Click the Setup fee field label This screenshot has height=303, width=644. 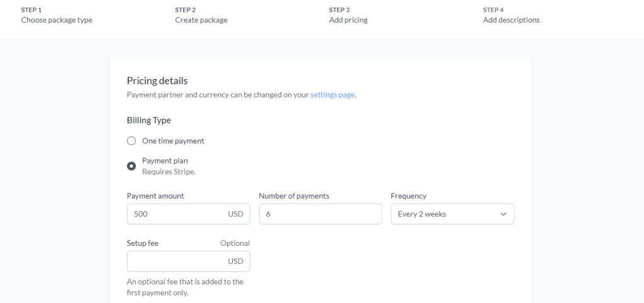[x=143, y=243]
